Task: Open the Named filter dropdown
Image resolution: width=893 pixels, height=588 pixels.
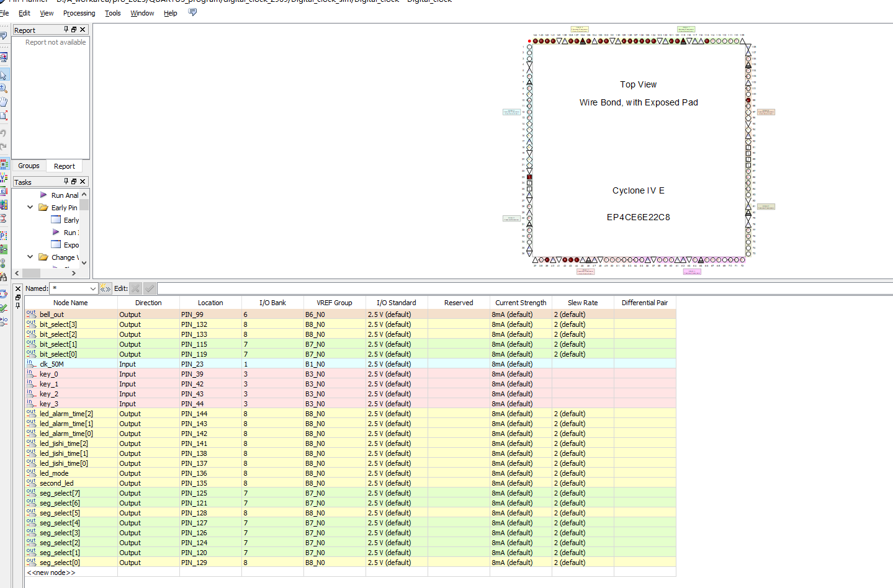Action: click(x=93, y=288)
